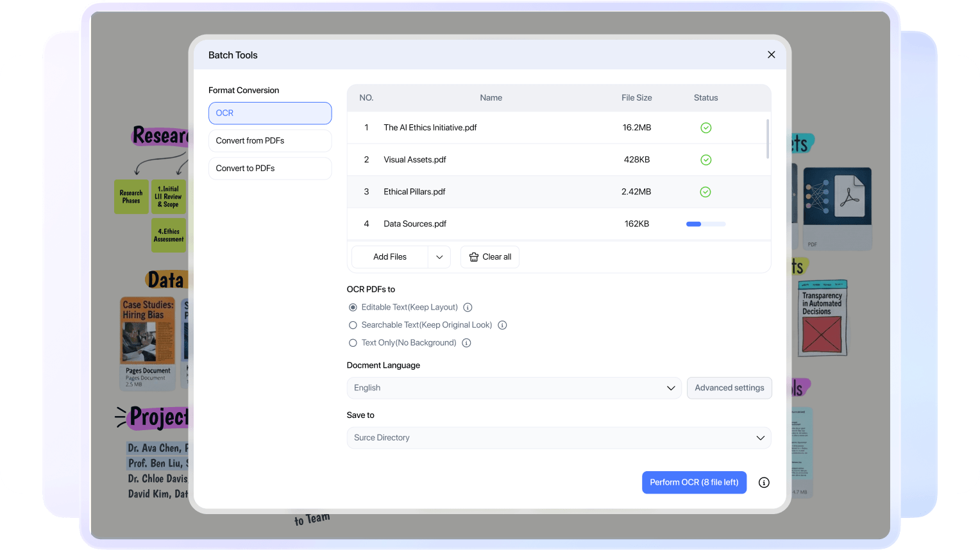980x550 pixels.
Task: Click info icon next to Perform OCR button
Action: 763,483
